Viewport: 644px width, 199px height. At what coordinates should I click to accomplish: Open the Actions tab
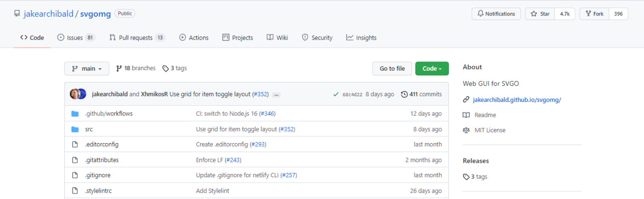[x=194, y=37]
